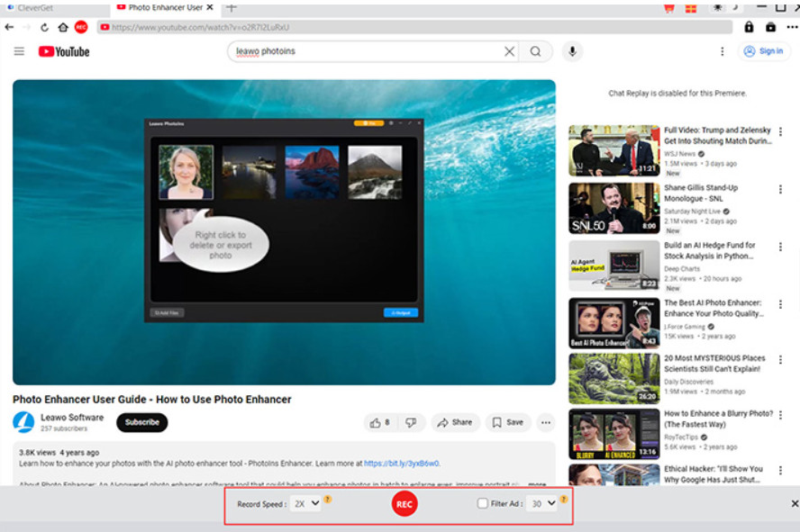This screenshot has width=800, height=532.
Task: Click the main video player
Action: (284, 232)
